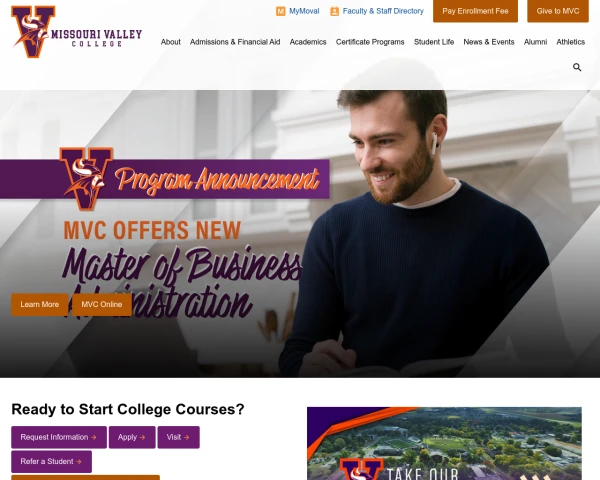Click the Give to MVC button
600x480 pixels.
click(x=558, y=11)
